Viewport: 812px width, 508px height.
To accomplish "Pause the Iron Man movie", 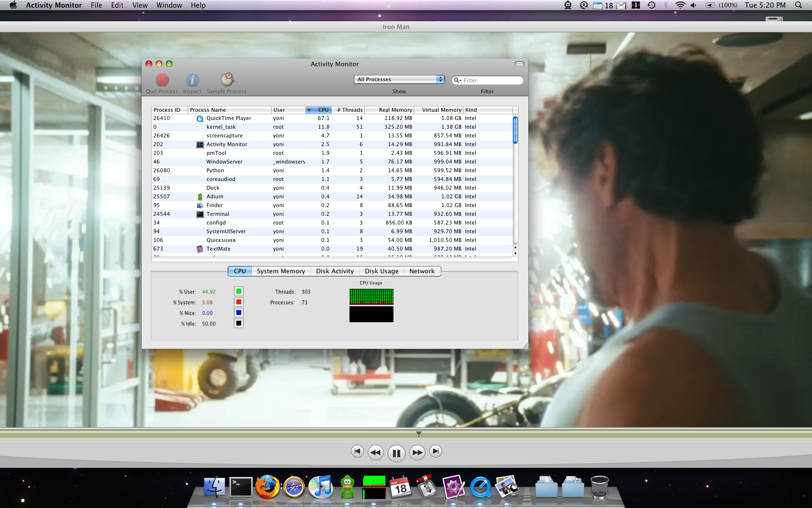I will [396, 453].
